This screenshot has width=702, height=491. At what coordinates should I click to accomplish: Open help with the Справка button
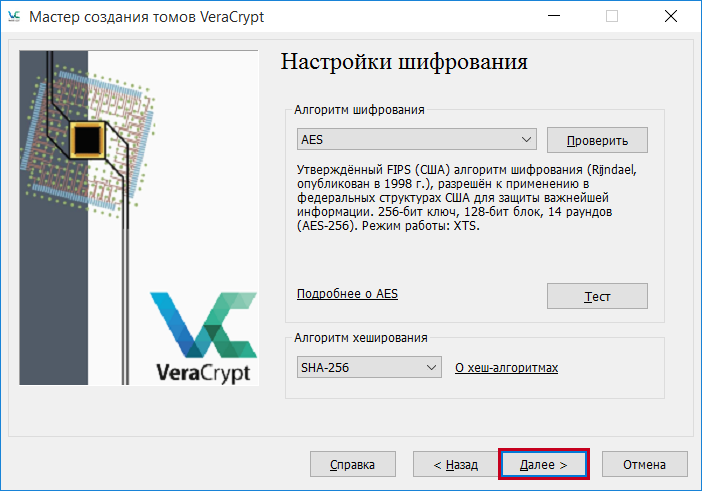(352, 465)
